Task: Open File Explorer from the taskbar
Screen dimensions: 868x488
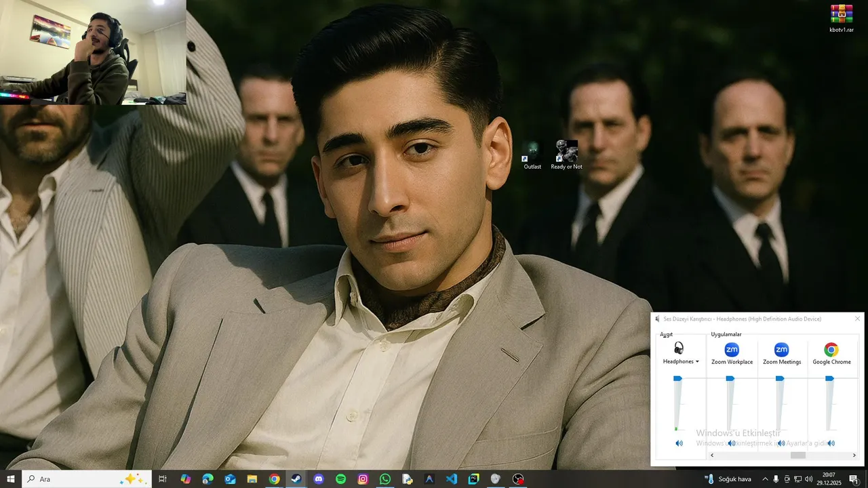Action: click(x=252, y=479)
